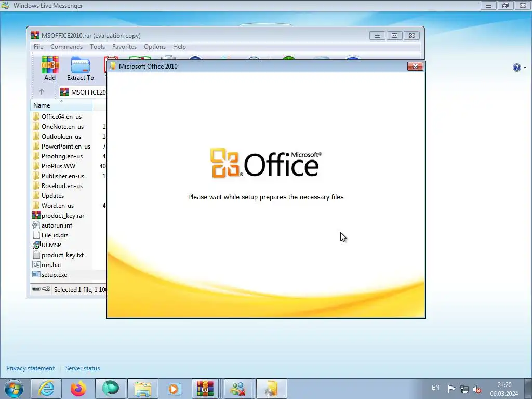Select the Updates folder
Image resolution: width=532 pixels, height=399 pixels.
coord(52,195)
